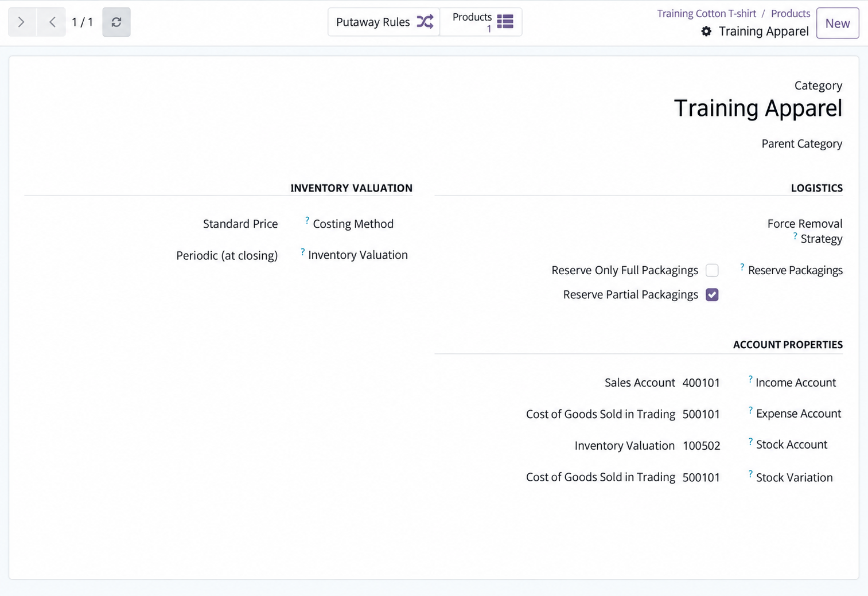Click Training Apparel title beside gear

coord(764,32)
